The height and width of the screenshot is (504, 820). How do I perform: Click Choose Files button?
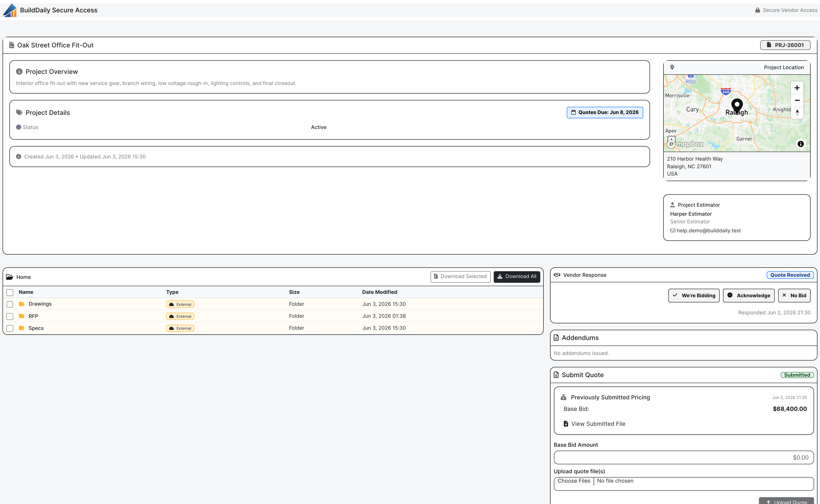574,481
